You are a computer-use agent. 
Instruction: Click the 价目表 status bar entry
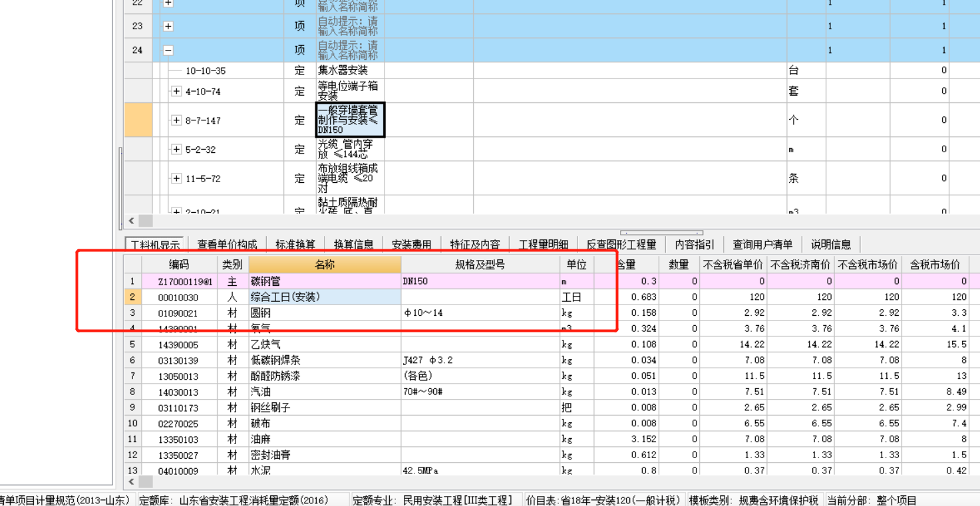pyautogui.click(x=603, y=500)
